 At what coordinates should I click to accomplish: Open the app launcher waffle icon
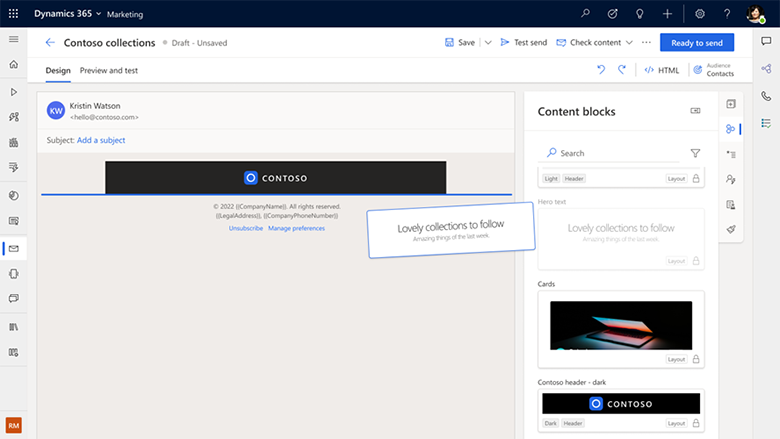click(x=13, y=13)
